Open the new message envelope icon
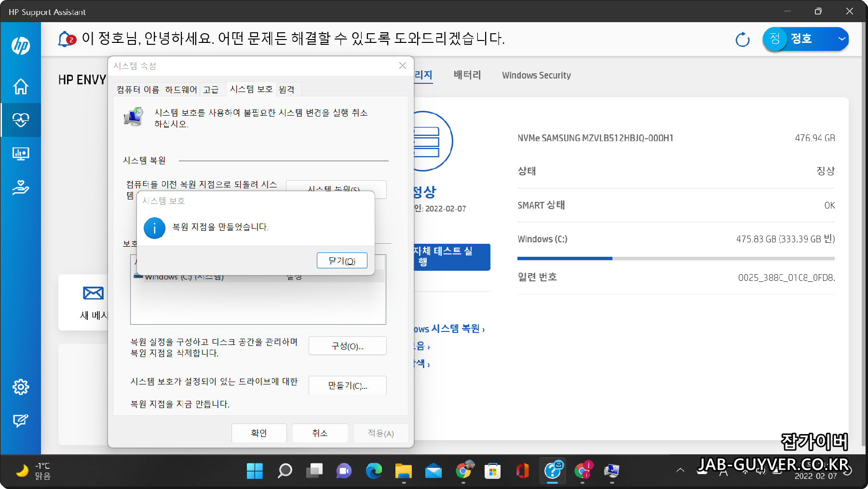This screenshot has width=868, height=489. pos(93,293)
